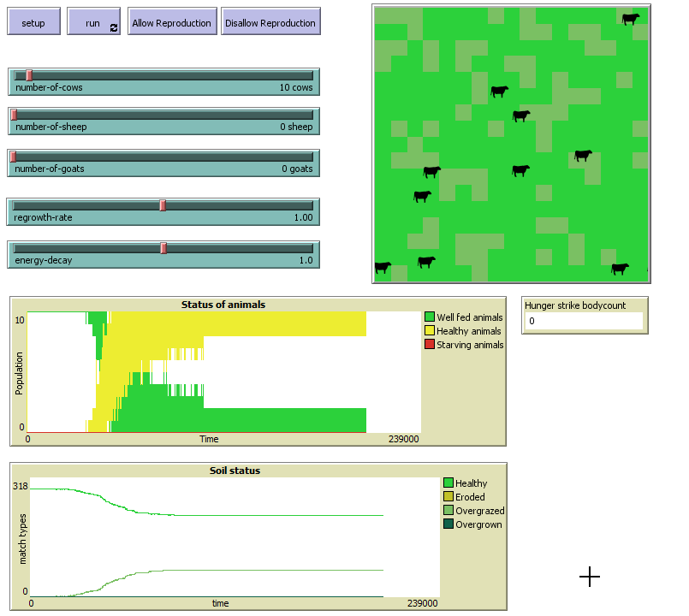Click the Hunger strike bodycount value field
The image size is (689, 616).
click(x=584, y=321)
